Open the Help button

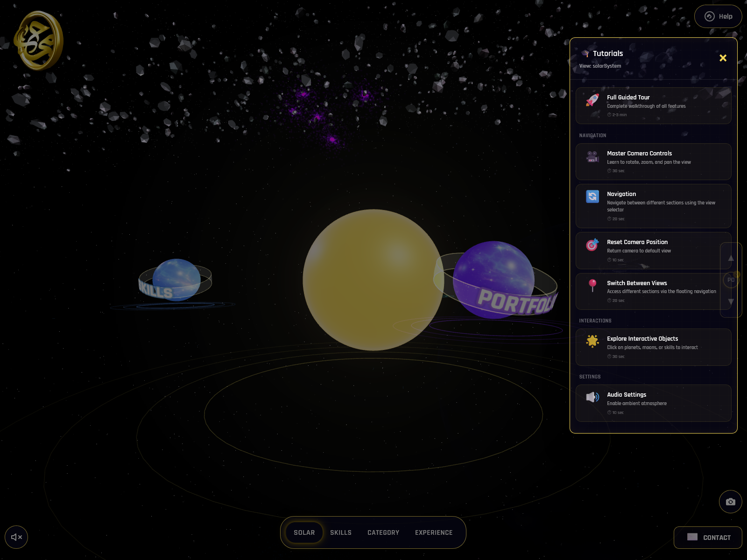(x=718, y=16)
